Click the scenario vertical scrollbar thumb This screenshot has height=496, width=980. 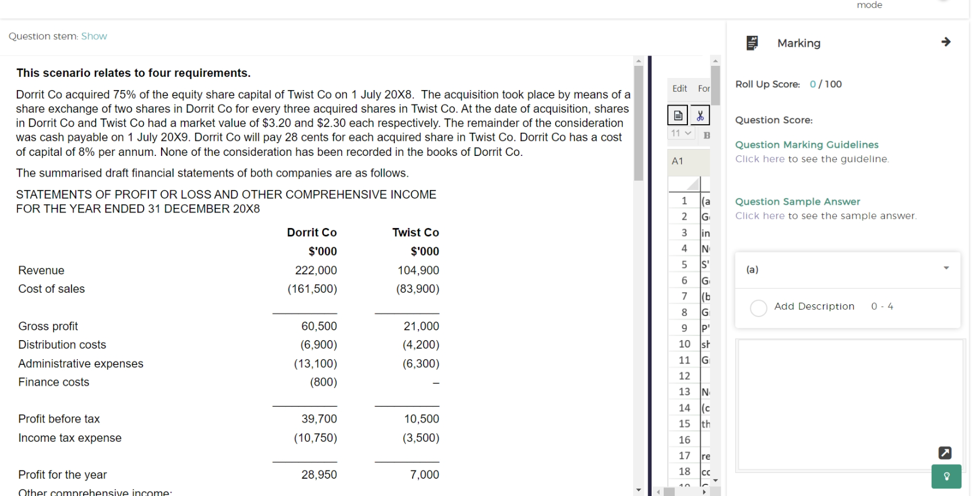click(638, 124)
